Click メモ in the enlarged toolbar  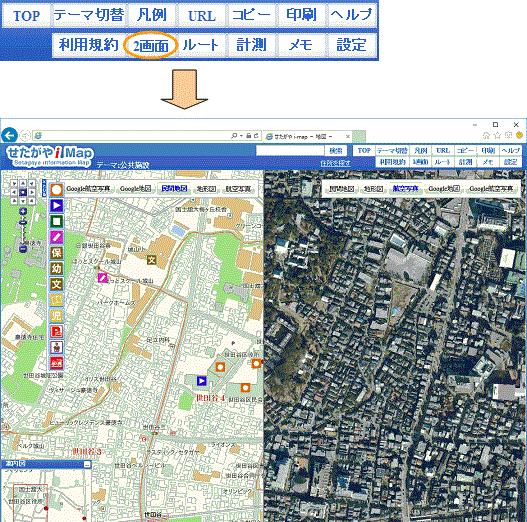tap(301, 45)
